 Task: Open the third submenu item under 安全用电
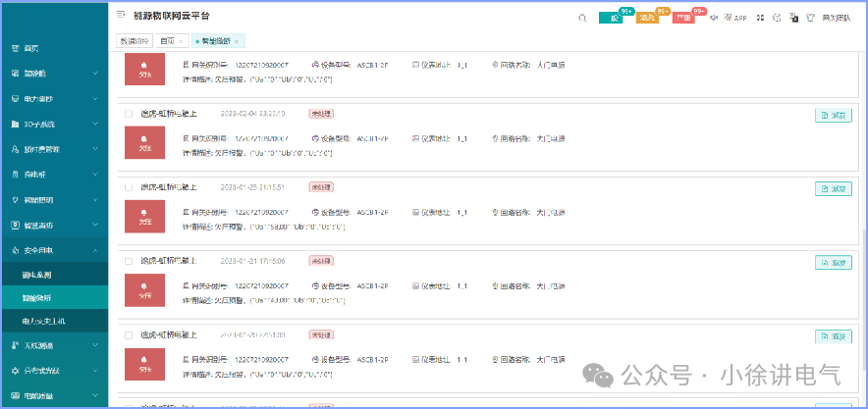(54, 321)
